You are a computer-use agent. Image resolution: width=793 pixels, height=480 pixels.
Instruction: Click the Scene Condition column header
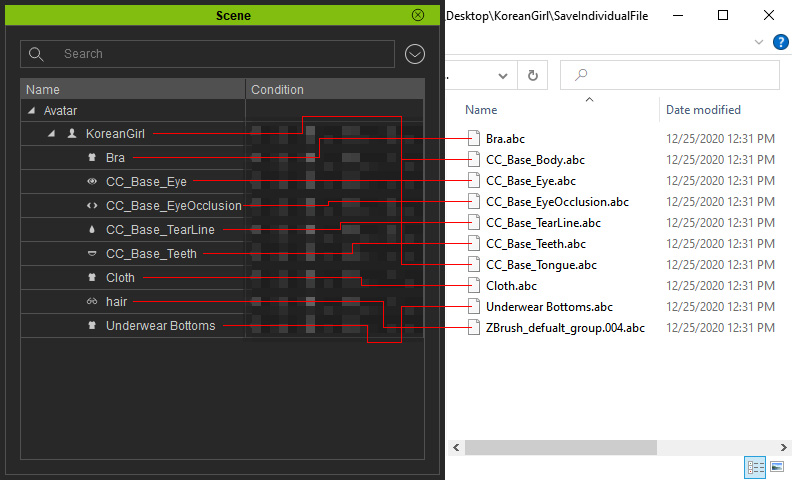coord(335,89)
